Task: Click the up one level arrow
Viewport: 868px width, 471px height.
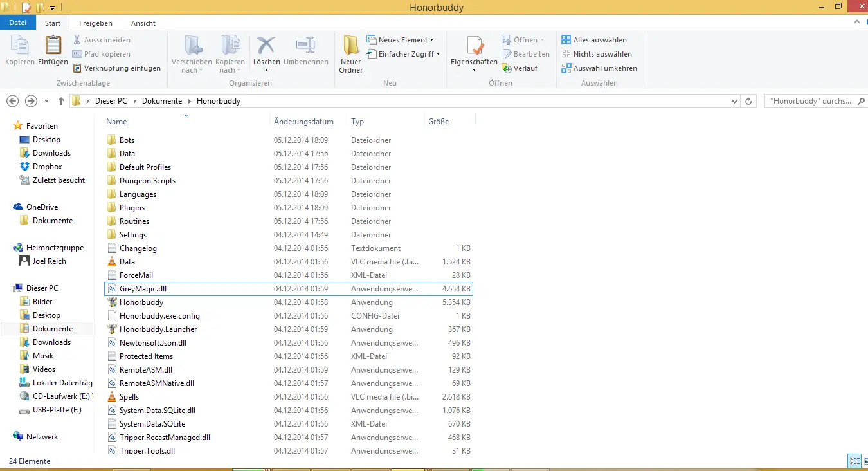Action: (x=61, y=101)
